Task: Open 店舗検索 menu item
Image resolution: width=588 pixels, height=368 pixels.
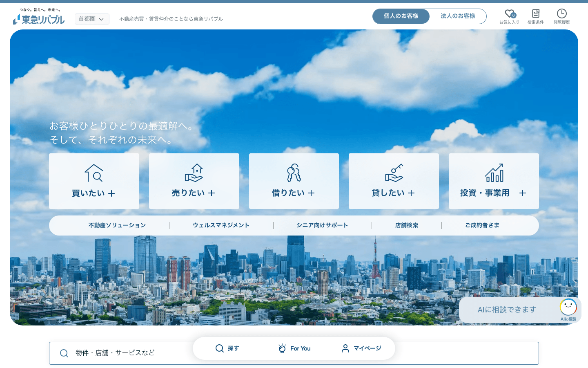Action: 407,225
